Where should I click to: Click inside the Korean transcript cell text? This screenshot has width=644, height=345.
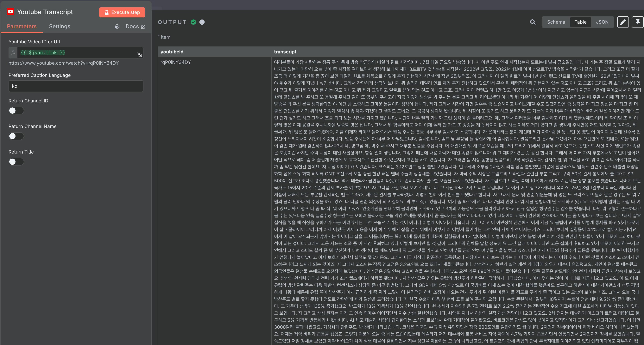(457, 201)
